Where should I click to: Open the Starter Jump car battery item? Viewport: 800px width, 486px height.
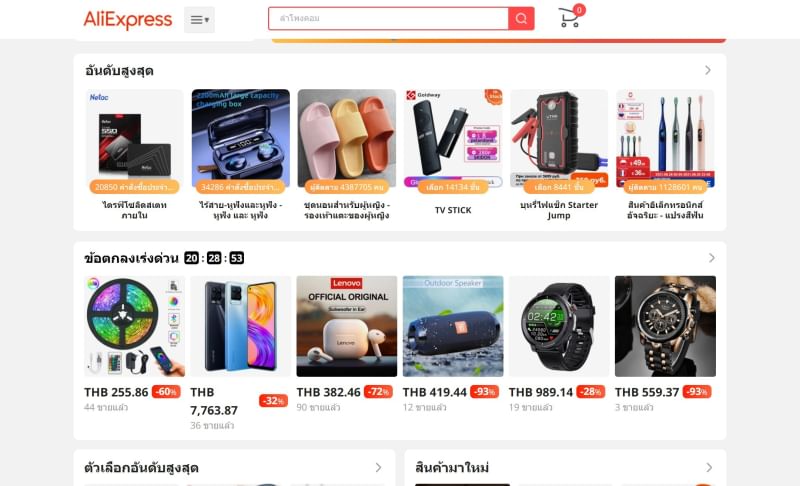click(x=559, y=139)
